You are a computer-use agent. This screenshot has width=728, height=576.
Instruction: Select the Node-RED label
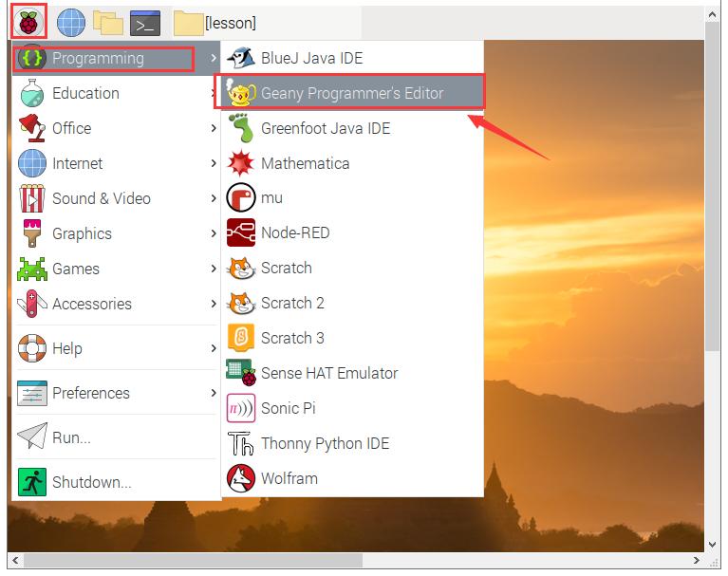point(295,232)
